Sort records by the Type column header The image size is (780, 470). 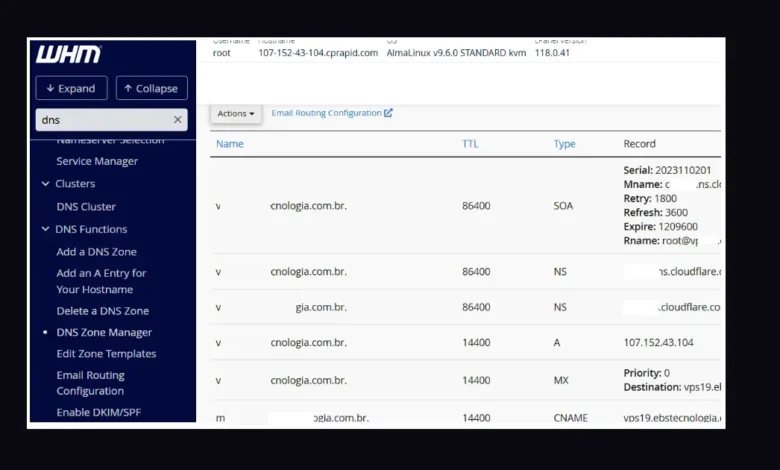click(x=564, y=144)
